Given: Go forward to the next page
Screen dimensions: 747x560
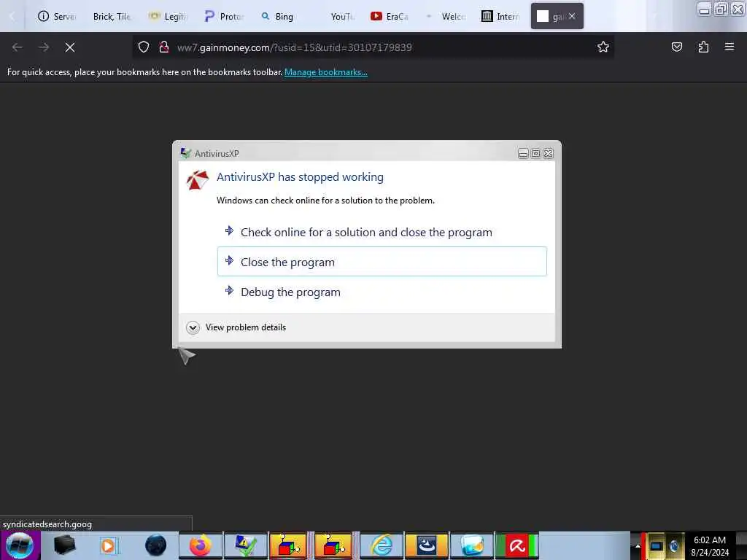Looking at the screenshot, I should pyautogui.click(x=44, y=47).
